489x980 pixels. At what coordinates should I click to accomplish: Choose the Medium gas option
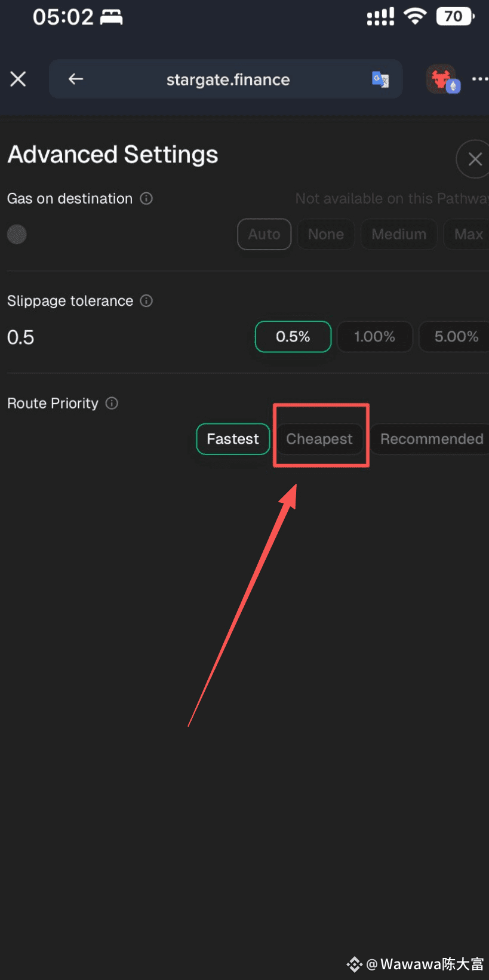pyautogui.click(x=399, y=234)
